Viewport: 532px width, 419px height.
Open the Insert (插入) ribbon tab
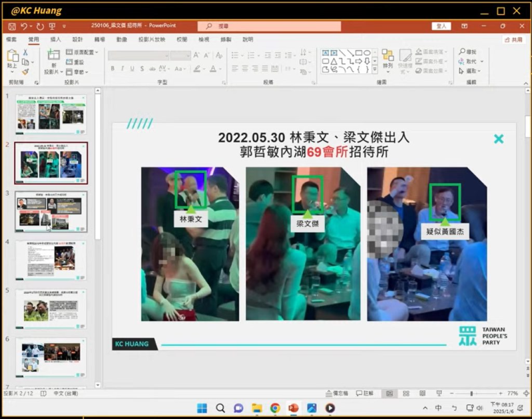tap(55, 39)
